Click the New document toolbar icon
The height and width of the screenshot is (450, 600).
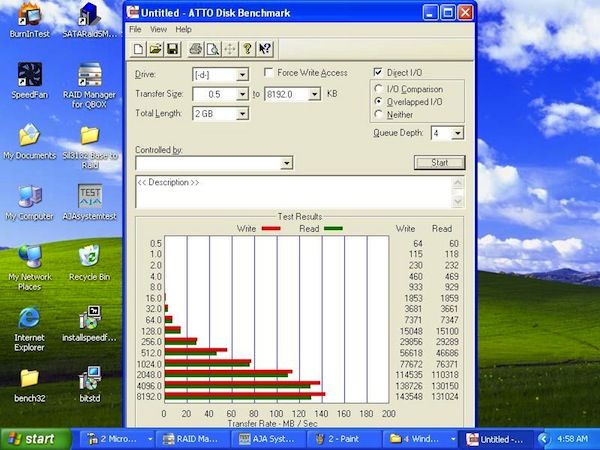coord(139,49)
